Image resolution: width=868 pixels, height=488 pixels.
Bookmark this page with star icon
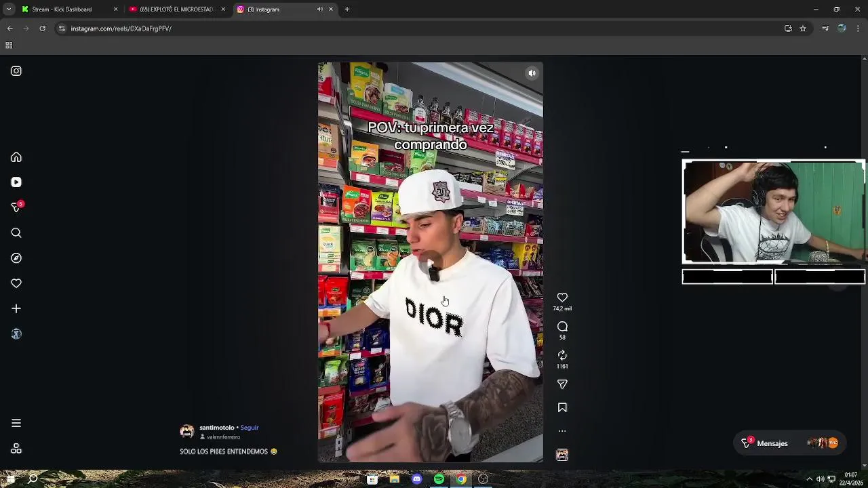click(x=803, y=28)
